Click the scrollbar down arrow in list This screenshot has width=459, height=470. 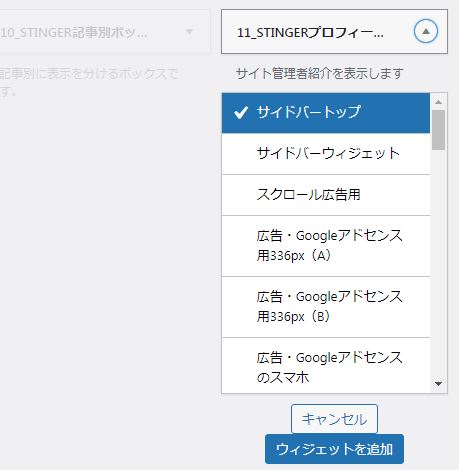438,384
